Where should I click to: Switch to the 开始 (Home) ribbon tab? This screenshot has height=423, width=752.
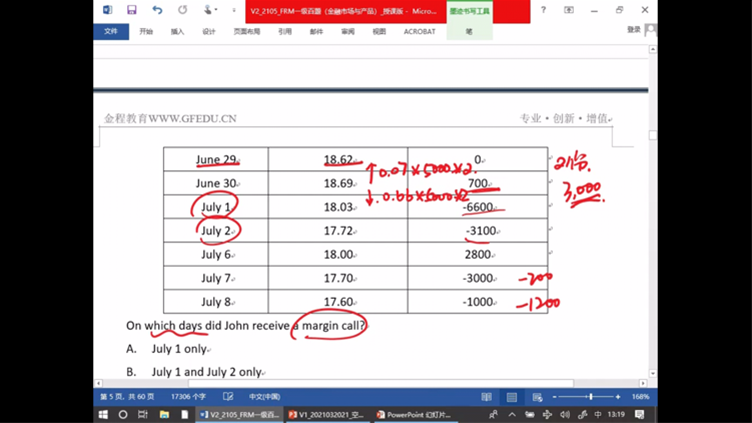(x=146, y=31)
